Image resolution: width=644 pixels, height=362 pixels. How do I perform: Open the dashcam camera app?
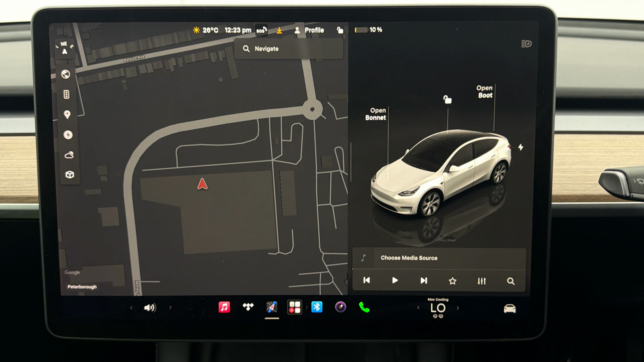[340, 307]
